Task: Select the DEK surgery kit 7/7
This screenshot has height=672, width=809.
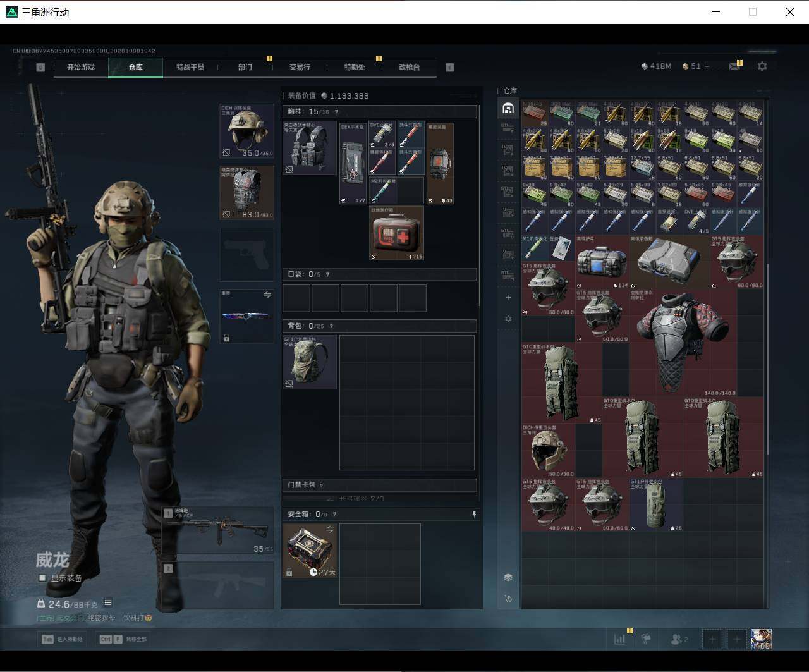Action: [353, 163]
